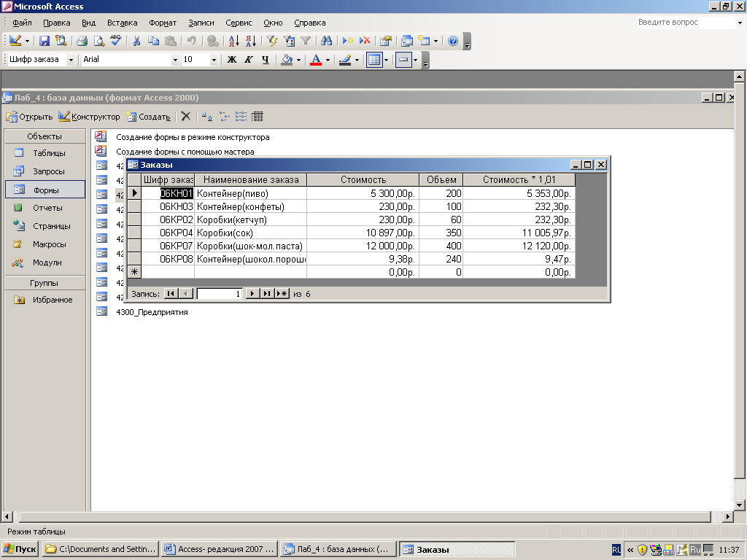Viewport: 747px width, 560px height.
Task: Click new object toolbar icon
Action: pos(424,41)
